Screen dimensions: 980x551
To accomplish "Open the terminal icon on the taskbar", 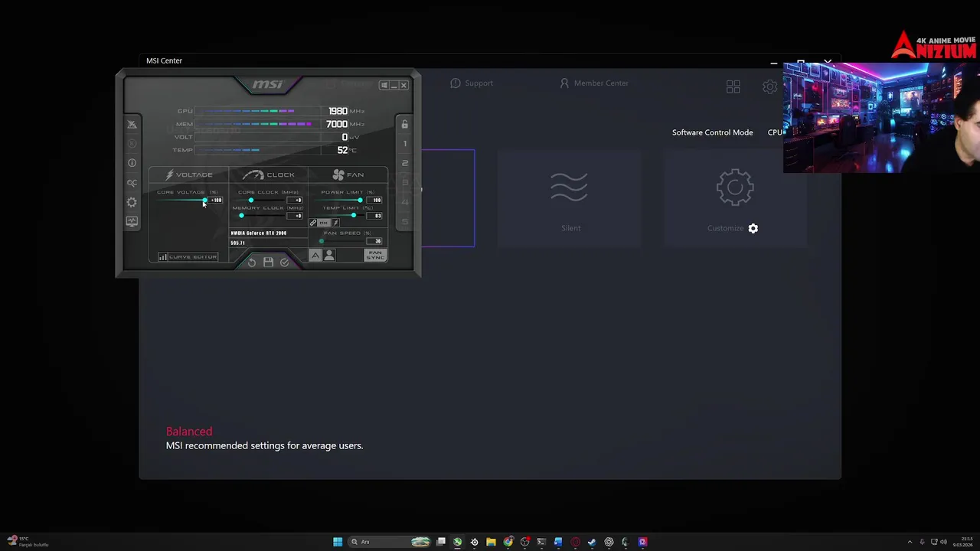I will point(541,542).
